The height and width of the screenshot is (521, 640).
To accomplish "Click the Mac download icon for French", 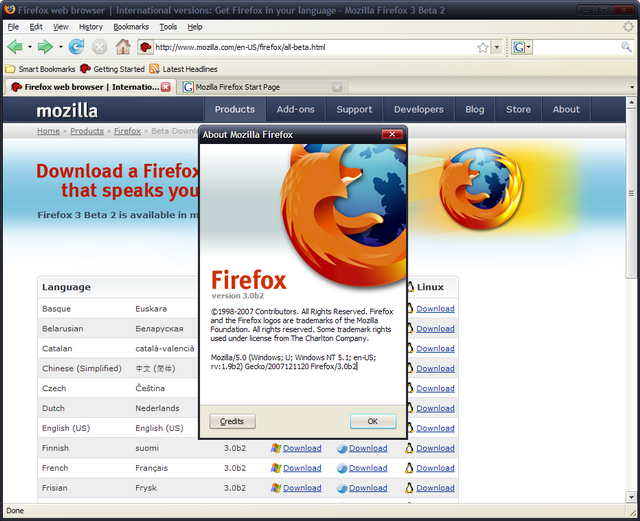I will pyautogui.click(x=342, y=469).
